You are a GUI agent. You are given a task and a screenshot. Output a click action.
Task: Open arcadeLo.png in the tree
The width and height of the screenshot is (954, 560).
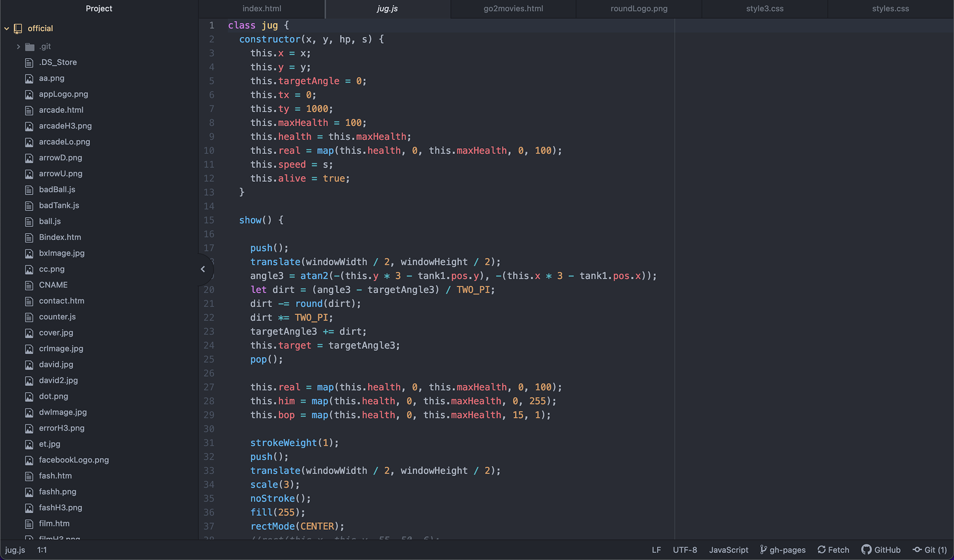tap(65, 142)
